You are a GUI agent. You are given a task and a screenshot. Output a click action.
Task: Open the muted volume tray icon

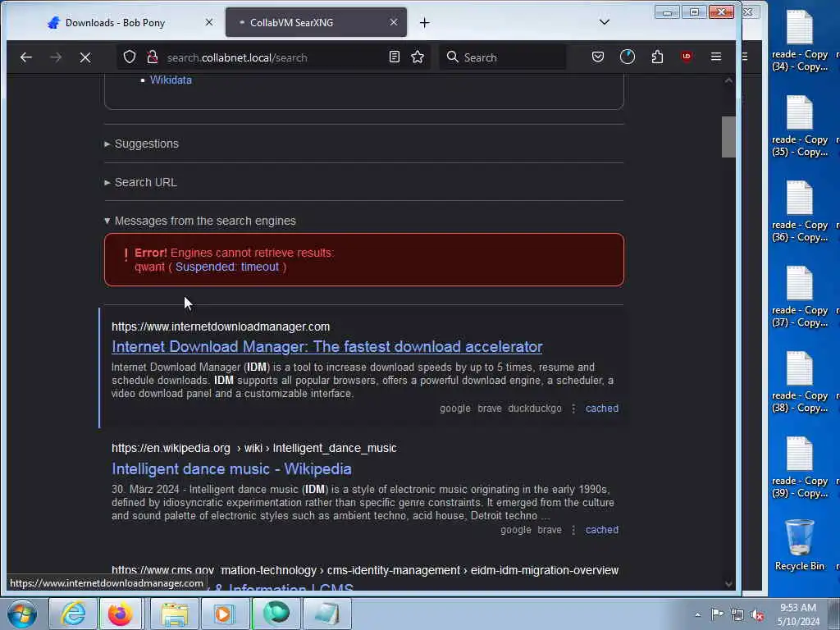(757, 614)
